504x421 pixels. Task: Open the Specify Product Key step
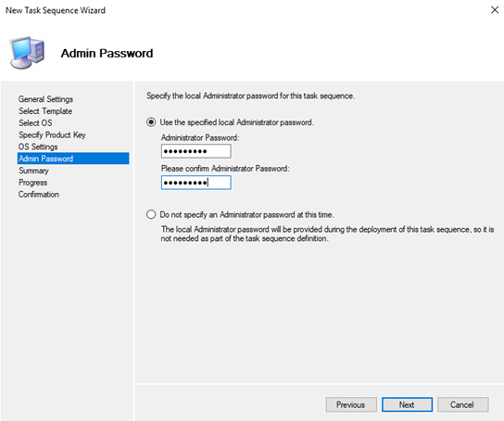tap(52, 134)
